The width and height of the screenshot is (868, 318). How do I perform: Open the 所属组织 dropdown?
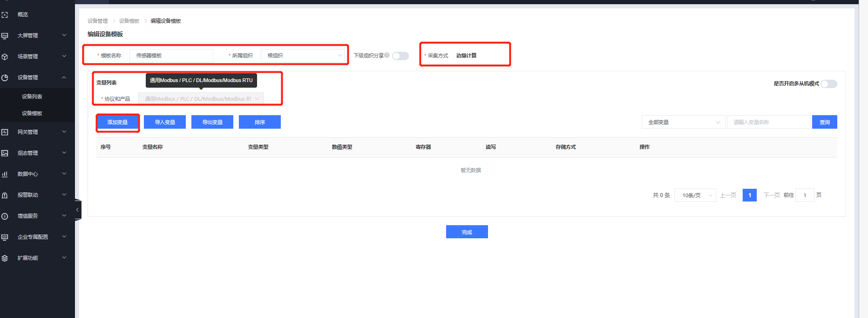(303, 55)
